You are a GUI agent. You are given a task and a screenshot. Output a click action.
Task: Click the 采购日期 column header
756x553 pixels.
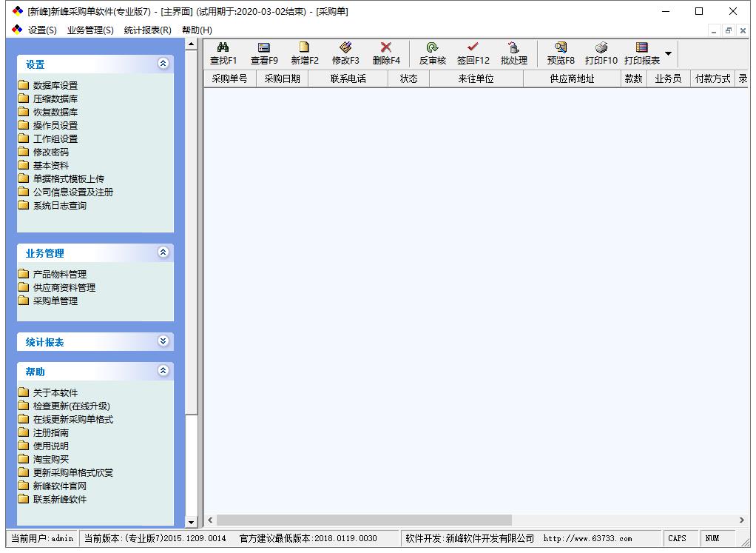(x=282, y=78)
